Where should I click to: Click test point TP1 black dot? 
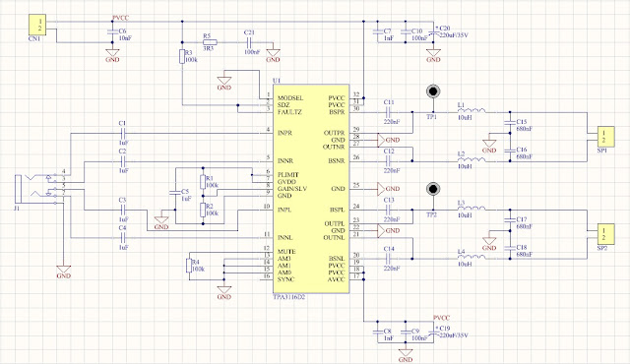(433, 91)
